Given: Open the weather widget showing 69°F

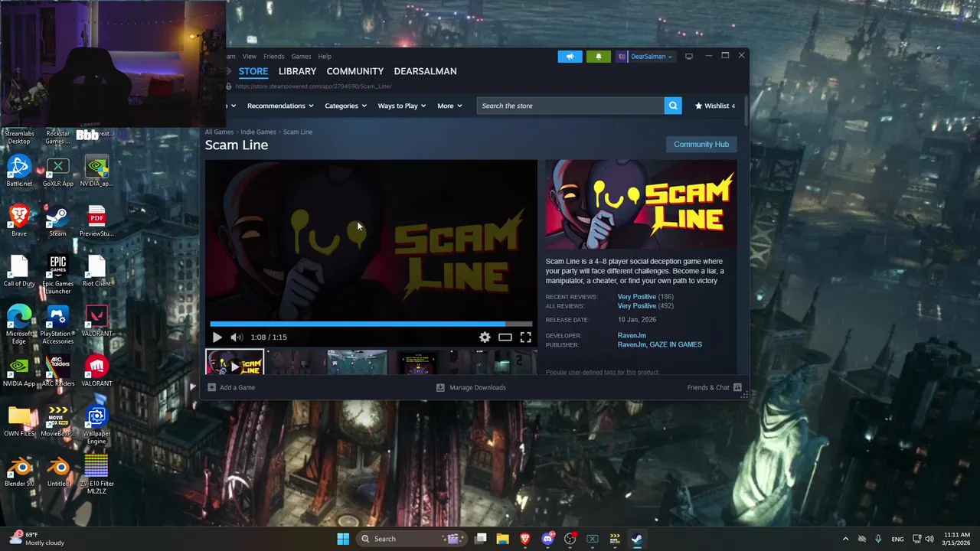Looking at the screenshot, I should [x=37, y=539].
